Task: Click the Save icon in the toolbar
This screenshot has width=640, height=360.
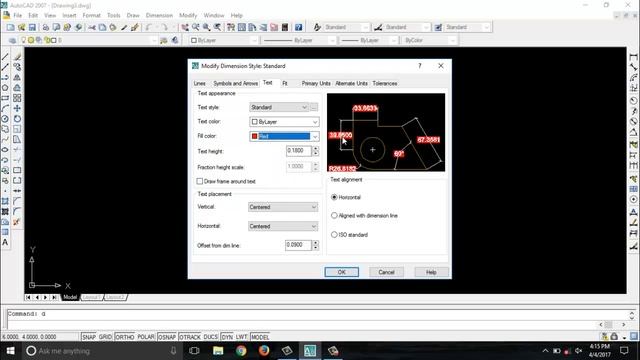Action: pos(32,27)
